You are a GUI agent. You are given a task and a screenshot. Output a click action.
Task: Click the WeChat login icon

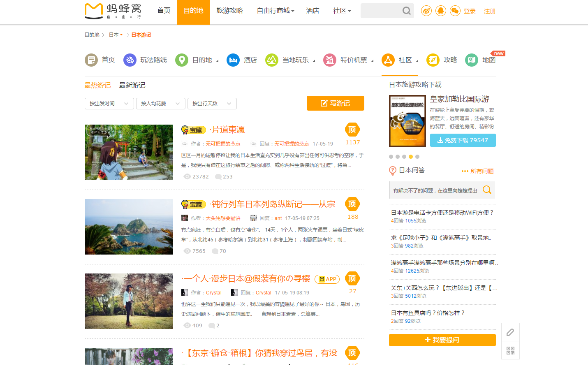[x=455, y=11]
